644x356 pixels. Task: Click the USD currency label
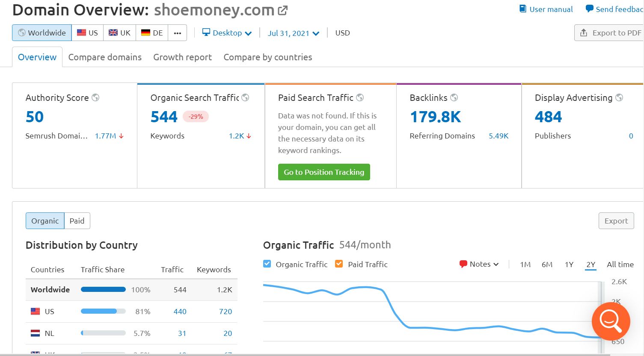342,33
